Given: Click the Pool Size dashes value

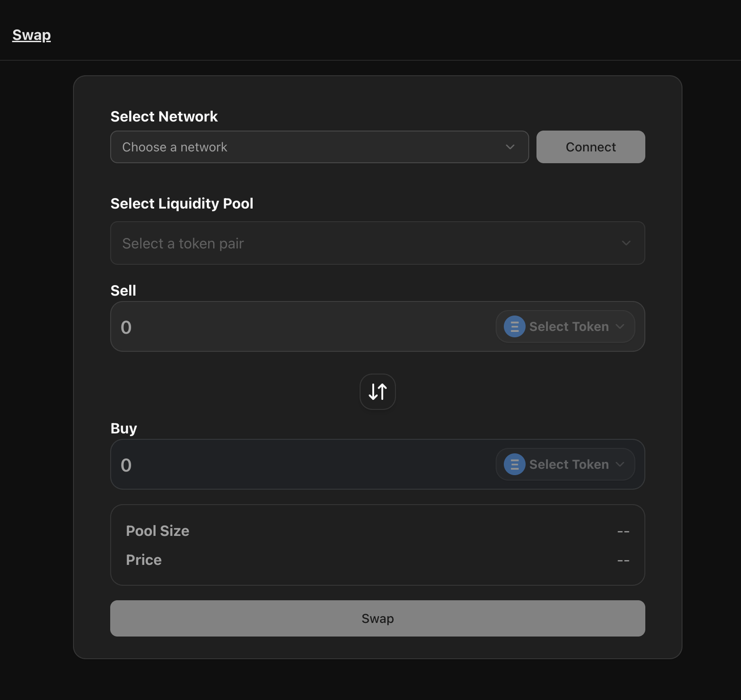Looking at the screenshot, I should pos(623,531).
